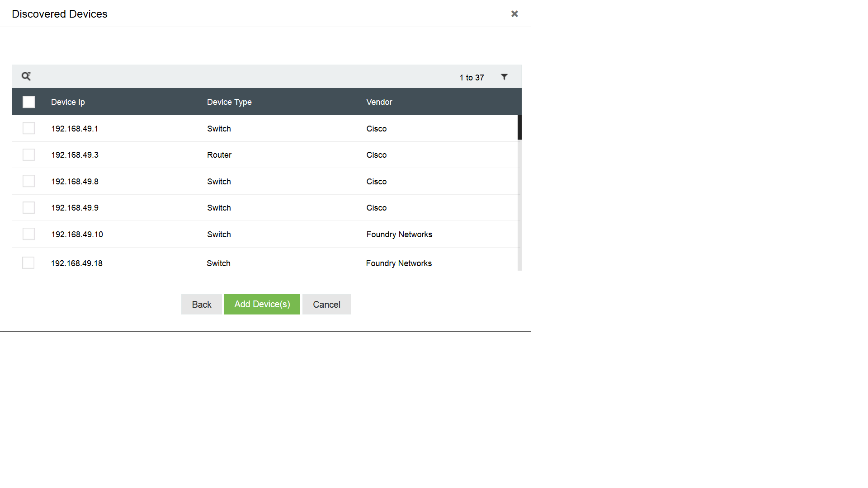Check the select-all checkbox in header row
868x488 pixels.
pyautogui.click(x=28, y=102)
